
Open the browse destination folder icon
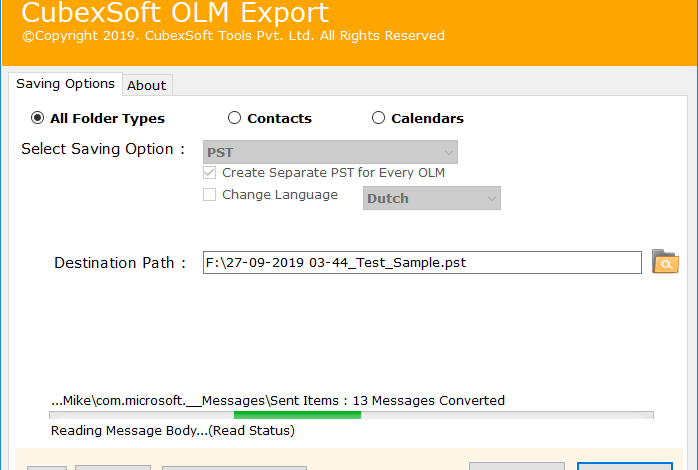(665, 261)
